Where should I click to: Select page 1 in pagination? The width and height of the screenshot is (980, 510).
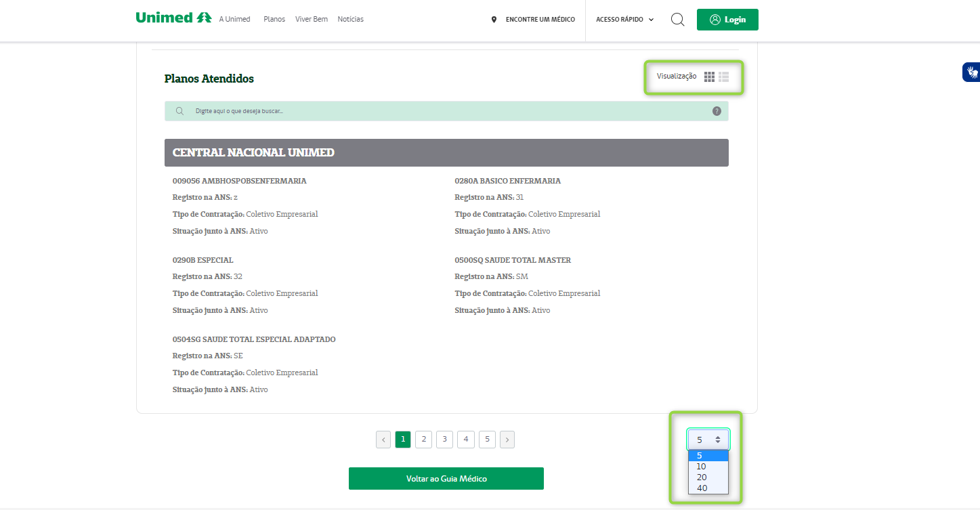(403, 440)
